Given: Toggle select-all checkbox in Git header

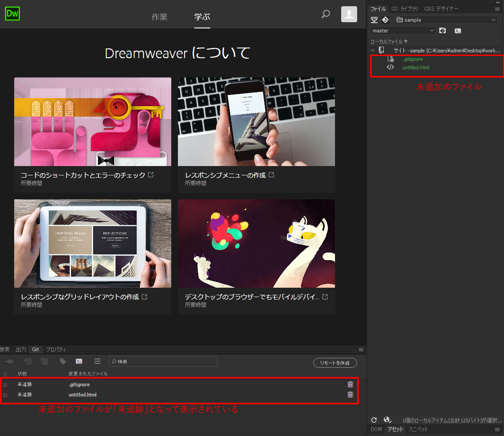Looking at the screenshot, I should [x=5, y=374].
